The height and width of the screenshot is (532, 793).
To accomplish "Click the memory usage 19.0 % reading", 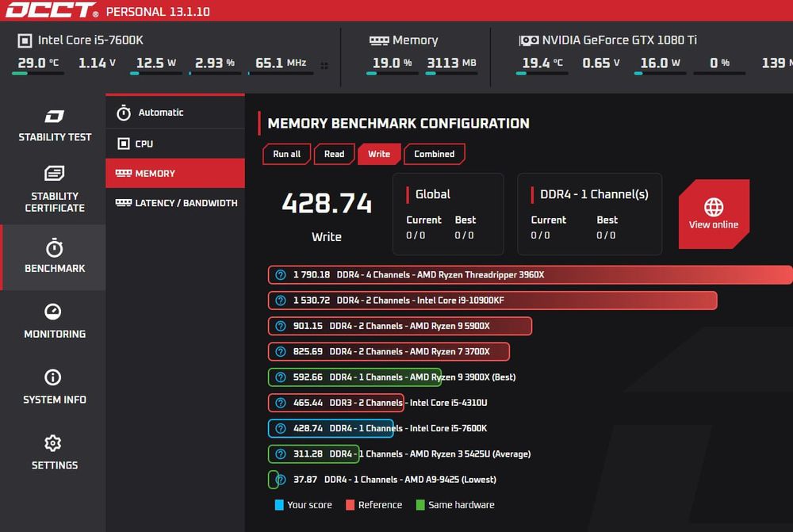I will [392, 63].
